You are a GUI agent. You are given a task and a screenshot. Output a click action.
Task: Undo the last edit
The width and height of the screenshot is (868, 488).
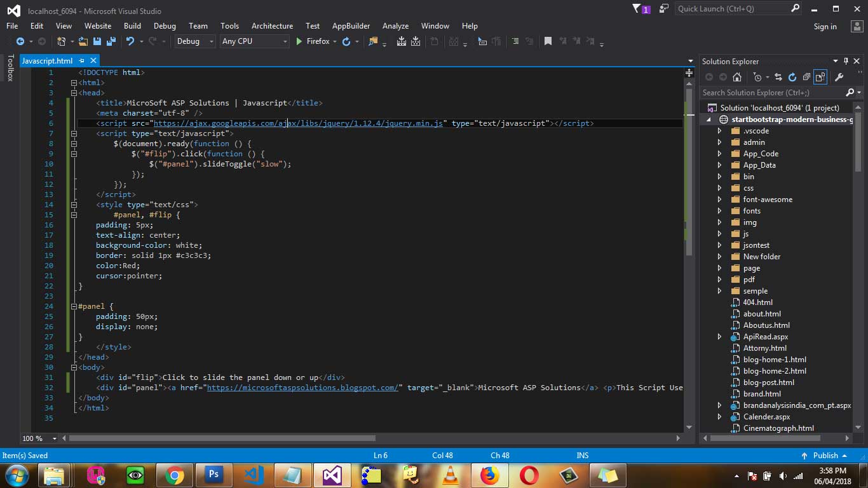pos(132,41)
